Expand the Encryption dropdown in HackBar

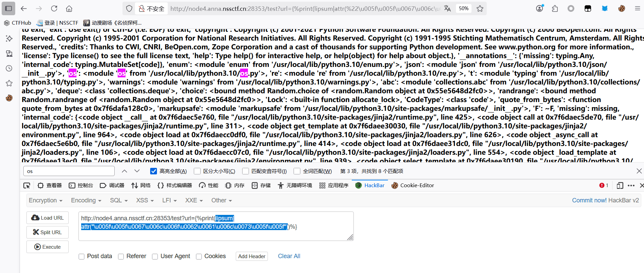(x=45, y=200)
